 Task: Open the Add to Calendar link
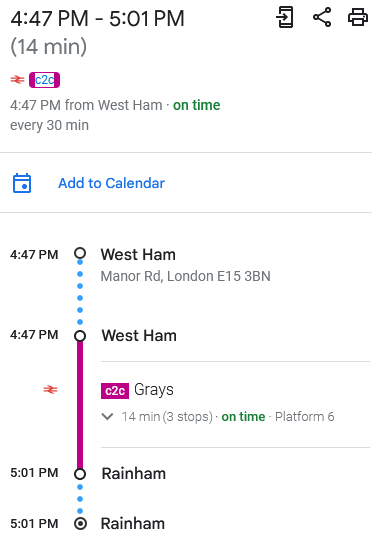coord(111,183)
